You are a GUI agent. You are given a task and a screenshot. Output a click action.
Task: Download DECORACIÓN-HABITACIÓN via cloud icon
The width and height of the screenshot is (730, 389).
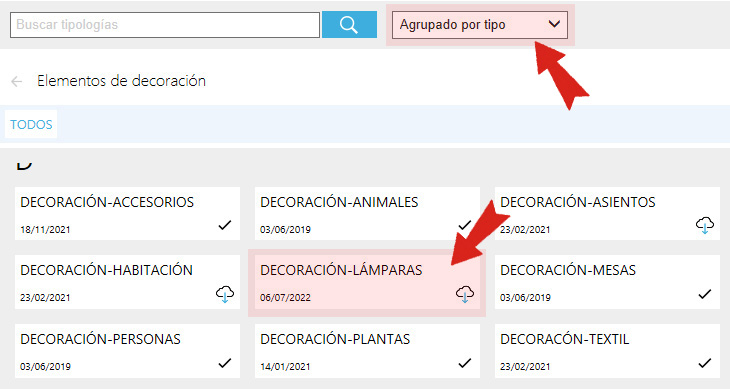coord(225,294)
